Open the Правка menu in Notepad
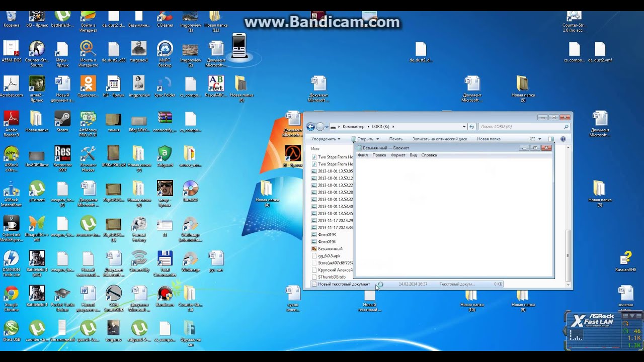 [379, 155]
